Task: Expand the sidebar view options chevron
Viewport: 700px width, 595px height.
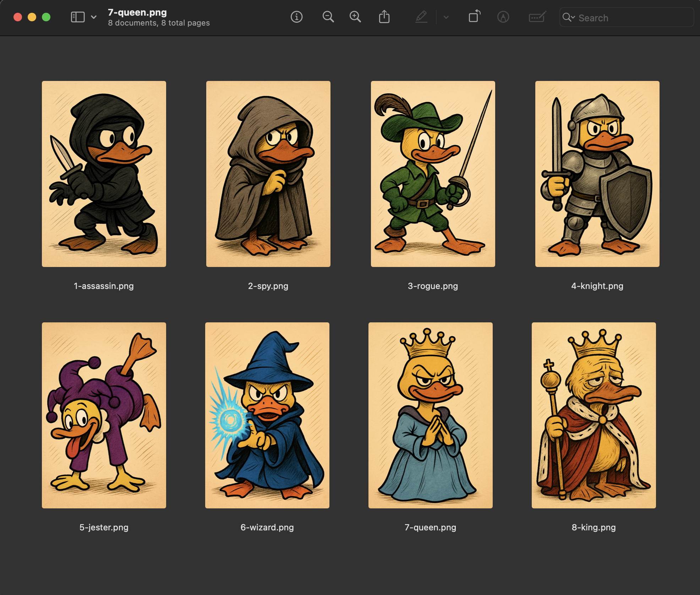Action: (x=94, y=17)
